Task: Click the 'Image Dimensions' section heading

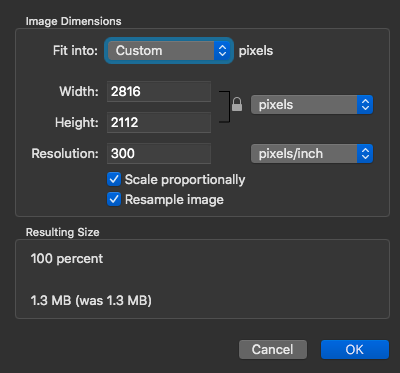Action: 73,21
